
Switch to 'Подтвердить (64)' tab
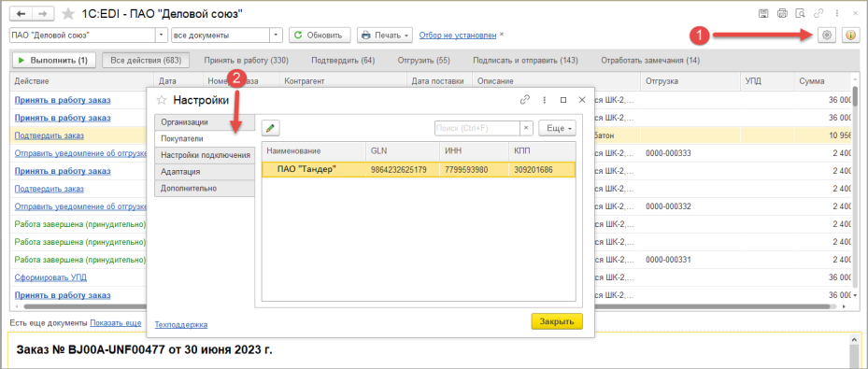[343, 60]
